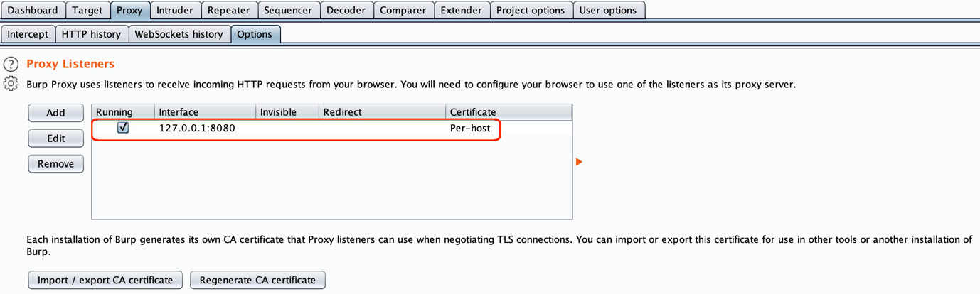980x294 pixels.
Task: Uncheck the Running checkbox for 127.0.0.1:8080
Action: click(x=123, y=128)
